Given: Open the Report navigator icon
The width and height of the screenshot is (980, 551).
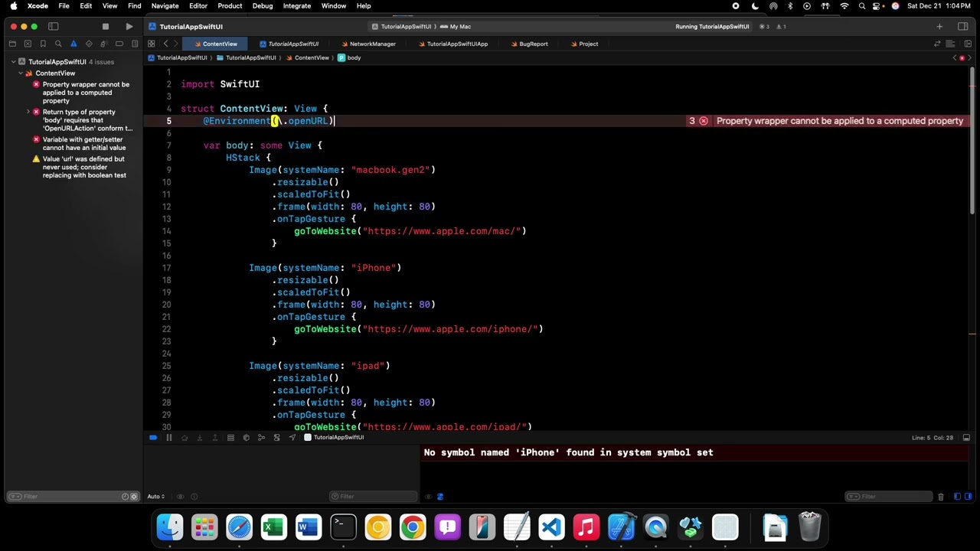Looking at the screenshot, I should click(x=134, y=44).
